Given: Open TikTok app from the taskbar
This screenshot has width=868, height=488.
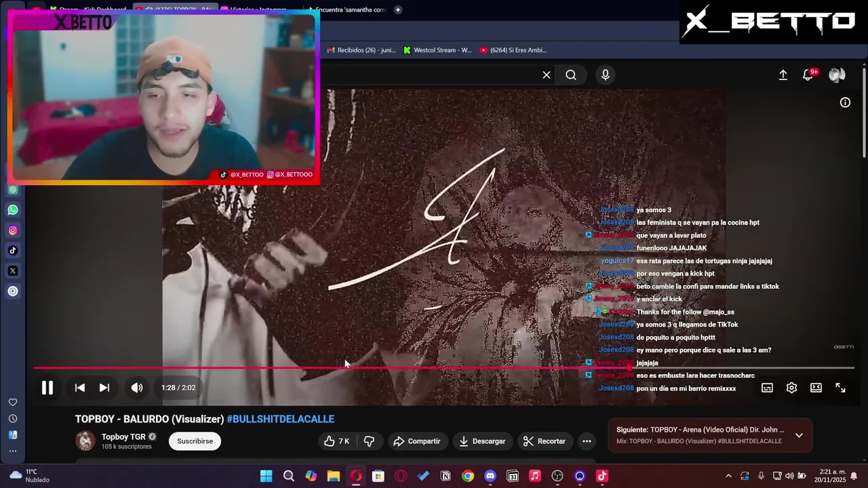Looking at the screenshot, I should point(602,476).
